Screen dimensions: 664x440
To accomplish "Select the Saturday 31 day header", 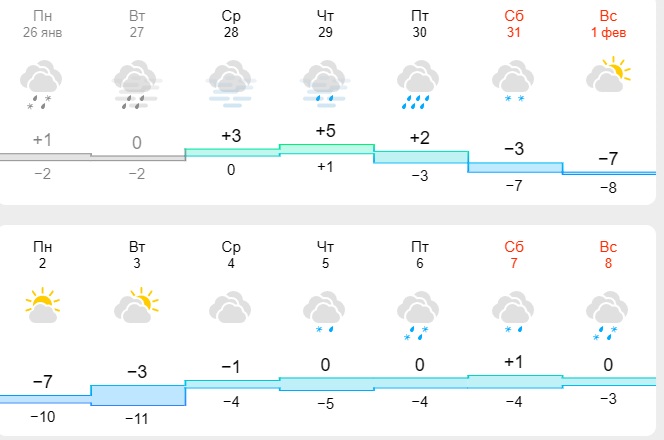I will click(x=514, y=24).
